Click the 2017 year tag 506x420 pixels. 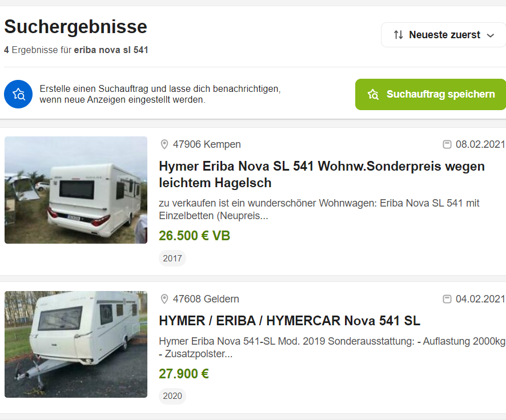click(172, 258)
